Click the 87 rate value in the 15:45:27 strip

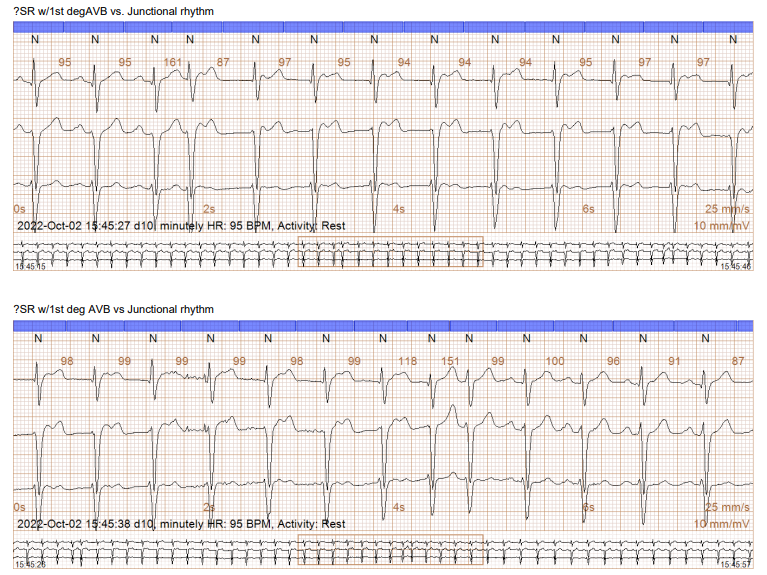(223, 62)
